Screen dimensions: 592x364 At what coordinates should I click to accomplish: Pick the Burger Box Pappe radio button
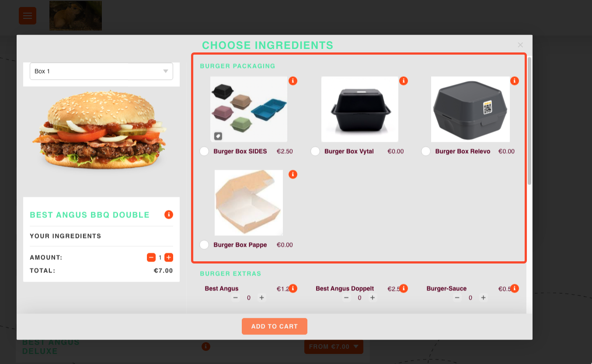(204, 245)
